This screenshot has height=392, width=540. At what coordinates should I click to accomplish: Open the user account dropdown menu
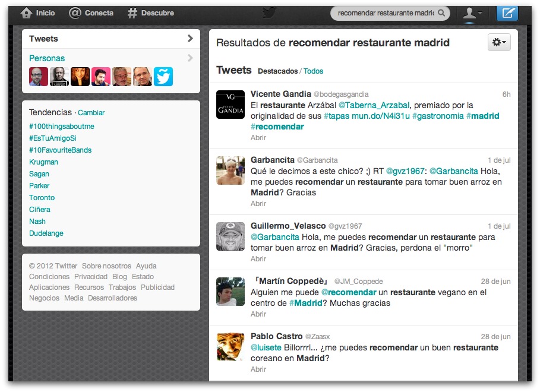(472, 13)
